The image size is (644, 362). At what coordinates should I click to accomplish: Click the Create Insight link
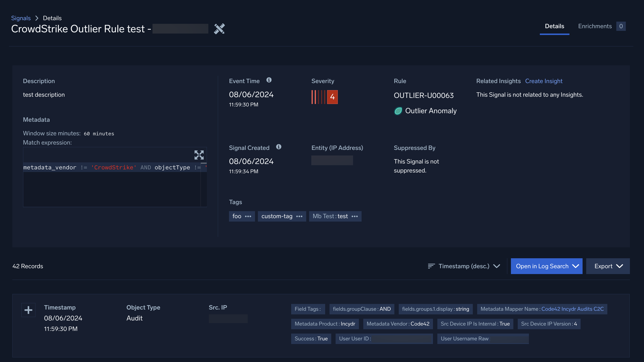click(x=543, y=81)
